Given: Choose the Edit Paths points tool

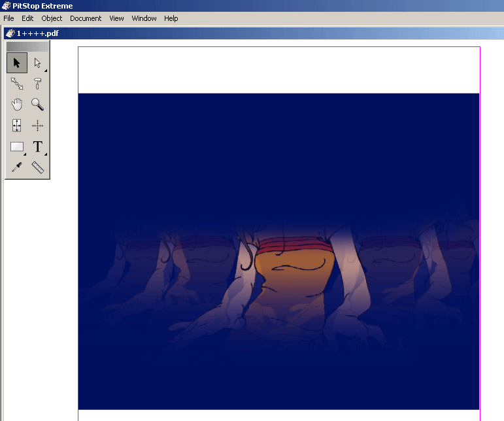Looking at the screenshot, I should pos(17,84).
